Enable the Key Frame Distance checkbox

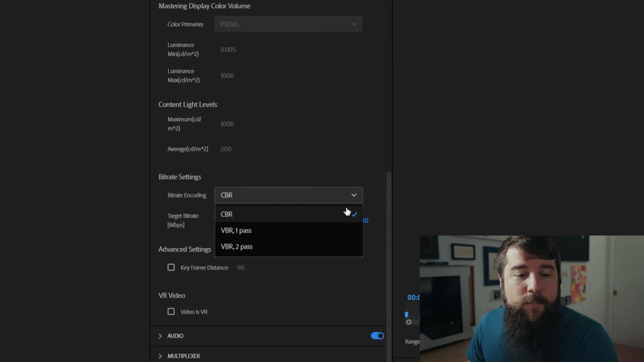[171, 267]
